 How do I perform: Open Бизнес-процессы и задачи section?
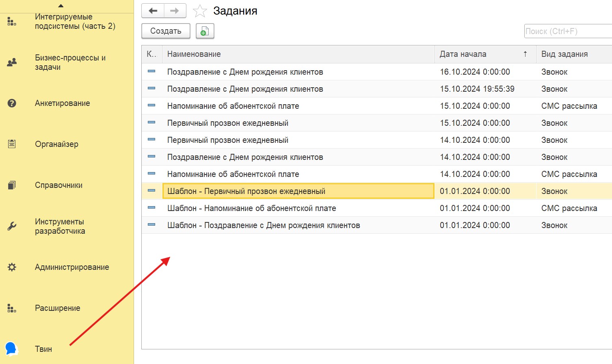(x=70, y=62)
